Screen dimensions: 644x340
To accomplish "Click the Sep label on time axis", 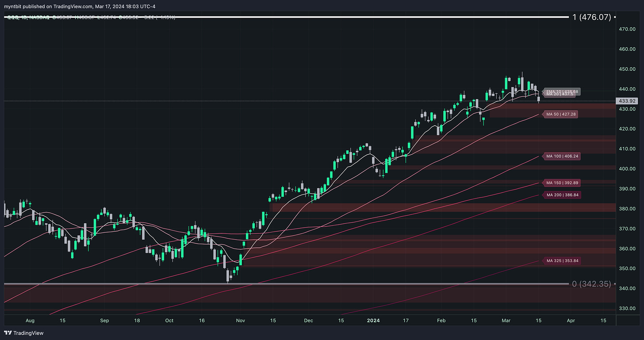I will (x=104, y=320).
